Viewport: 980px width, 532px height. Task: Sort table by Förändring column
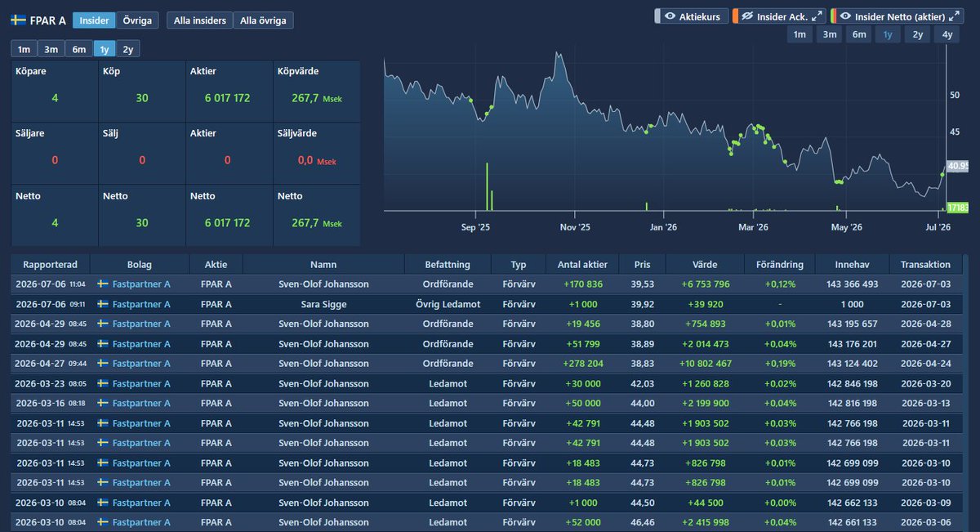click(780, 264)
